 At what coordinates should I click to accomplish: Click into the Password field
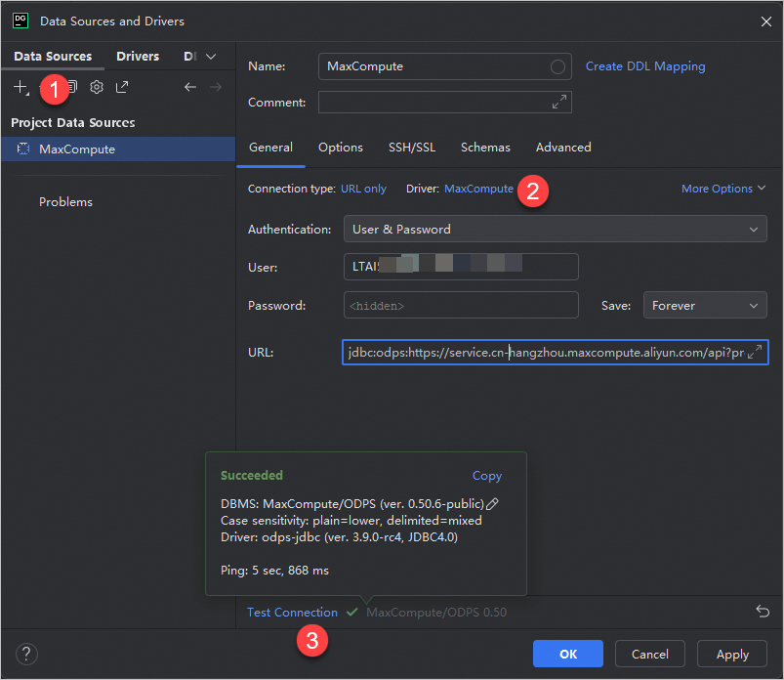point(461,305)
